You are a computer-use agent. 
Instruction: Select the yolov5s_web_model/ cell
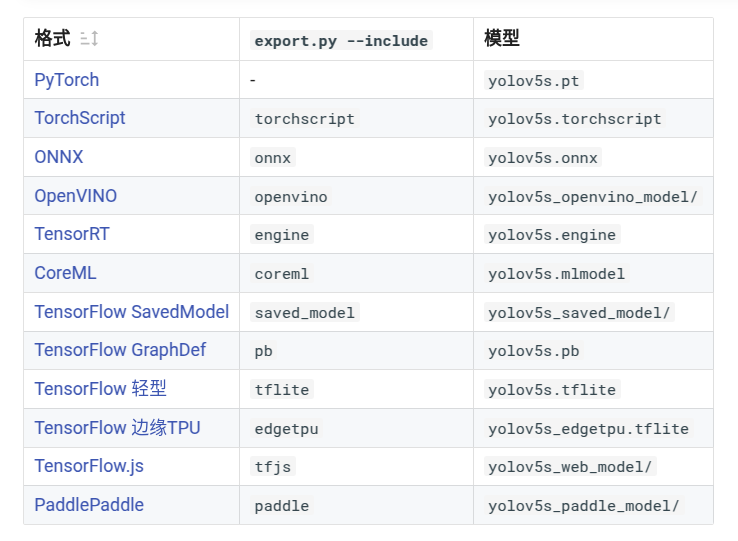click(x=570, y=467)
